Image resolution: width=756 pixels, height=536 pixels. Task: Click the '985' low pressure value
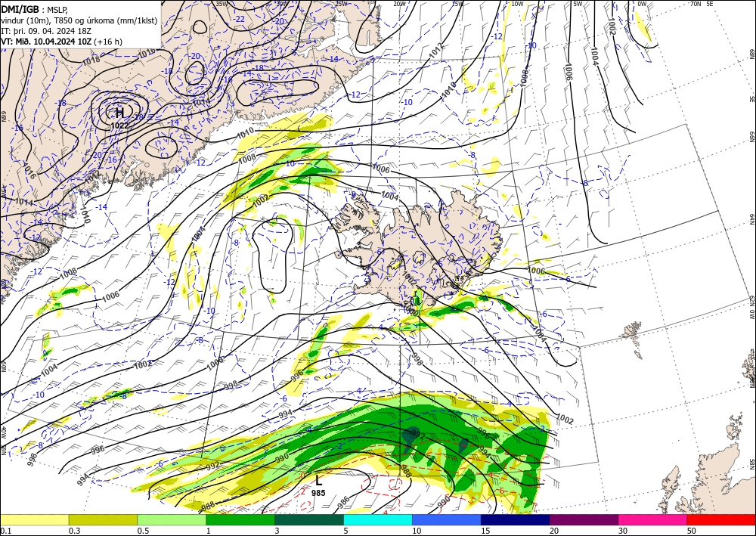[x=318, y=493]
